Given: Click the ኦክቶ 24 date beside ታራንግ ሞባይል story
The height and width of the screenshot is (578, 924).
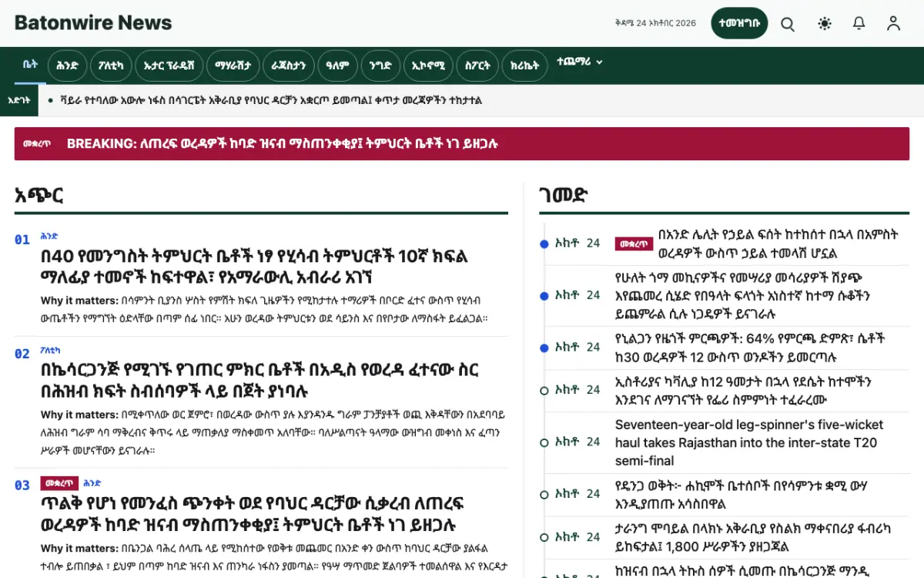Looking at the screenshot, I should [577, 537].
